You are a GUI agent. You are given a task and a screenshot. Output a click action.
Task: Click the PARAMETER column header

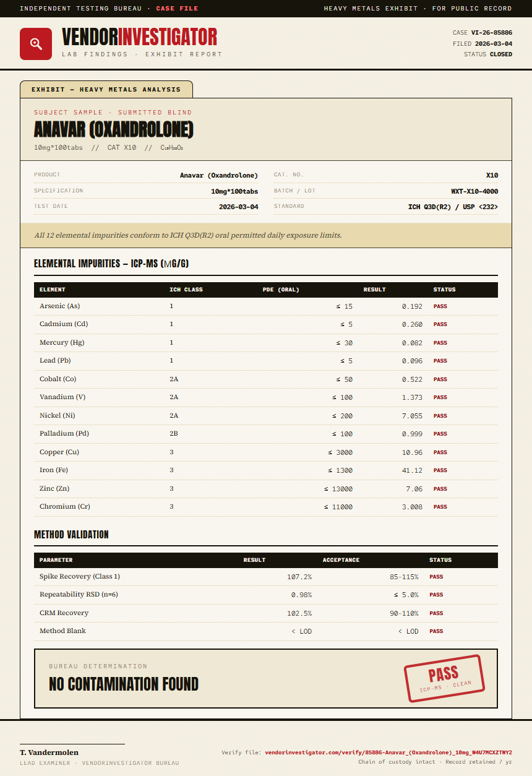tap(56, 560)
